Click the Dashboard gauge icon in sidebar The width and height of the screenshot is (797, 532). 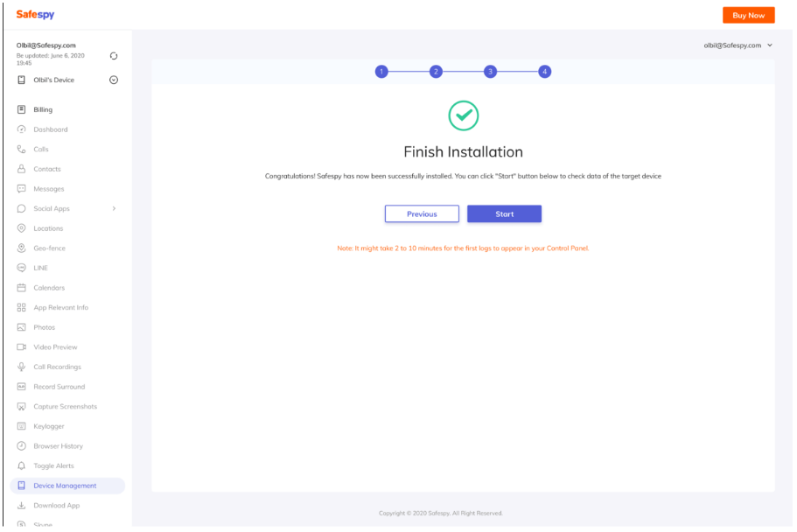click(x=21, y=129)
